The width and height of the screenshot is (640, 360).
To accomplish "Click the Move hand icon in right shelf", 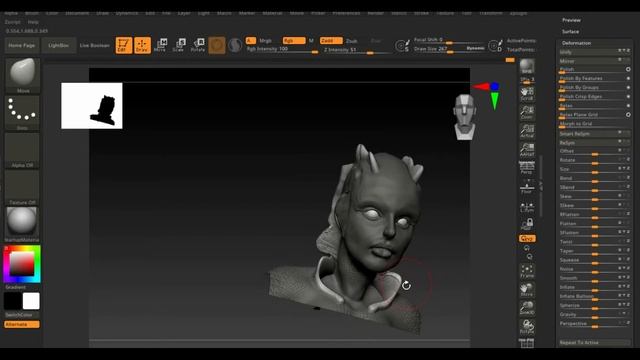I will (x=527, y=290).
